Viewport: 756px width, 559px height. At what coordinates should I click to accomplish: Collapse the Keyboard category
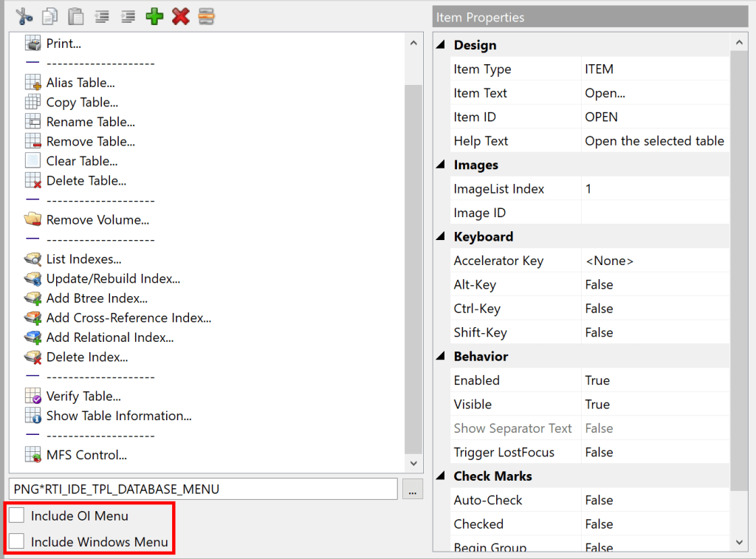[441, 236]
